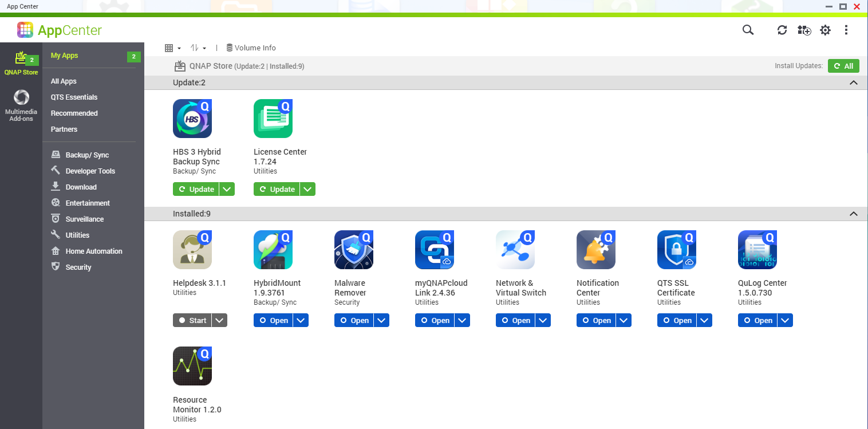Image resolution: width=868 pixels, height=429 pixels.
Task: Expand QuLog Center Open dropdown arrow
Action: [785, 320]
